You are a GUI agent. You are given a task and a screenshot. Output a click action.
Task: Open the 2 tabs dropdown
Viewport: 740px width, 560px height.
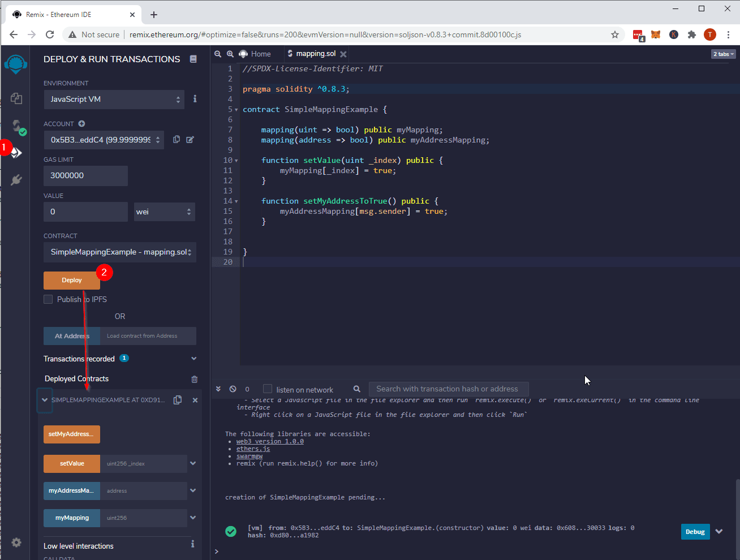(x=724, y=54)
